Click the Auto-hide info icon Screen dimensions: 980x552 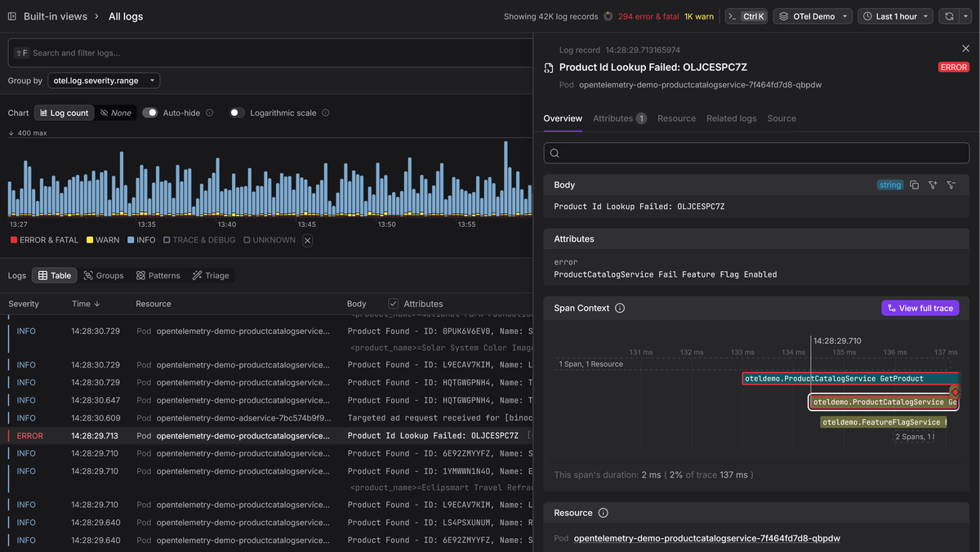pyautogui.click(x=210, y=113)
